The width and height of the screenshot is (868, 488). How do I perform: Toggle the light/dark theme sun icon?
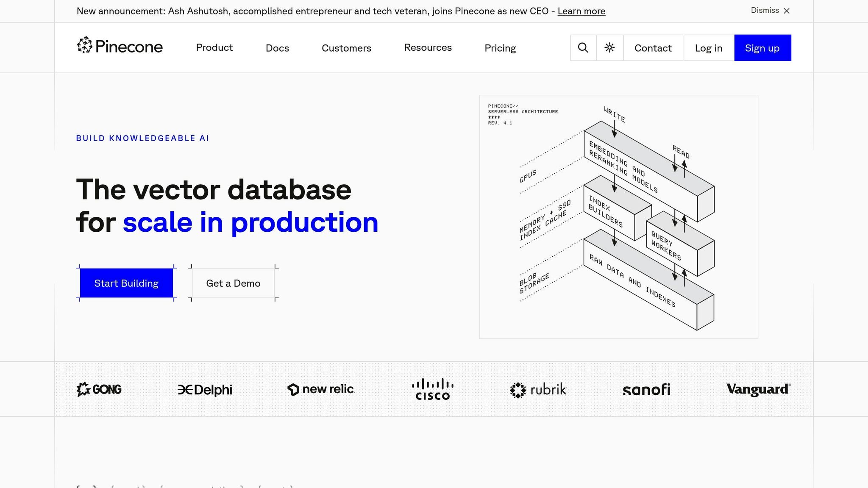point(609,48)
